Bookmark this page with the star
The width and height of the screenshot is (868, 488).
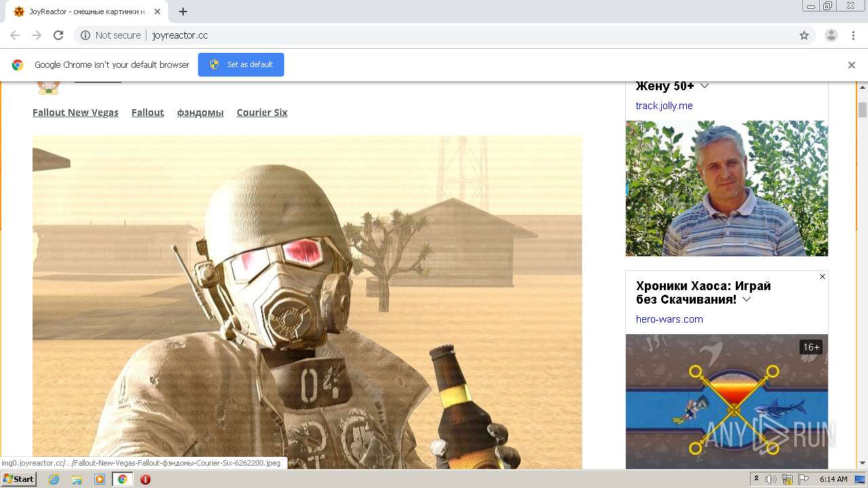(x=804, y=35)
